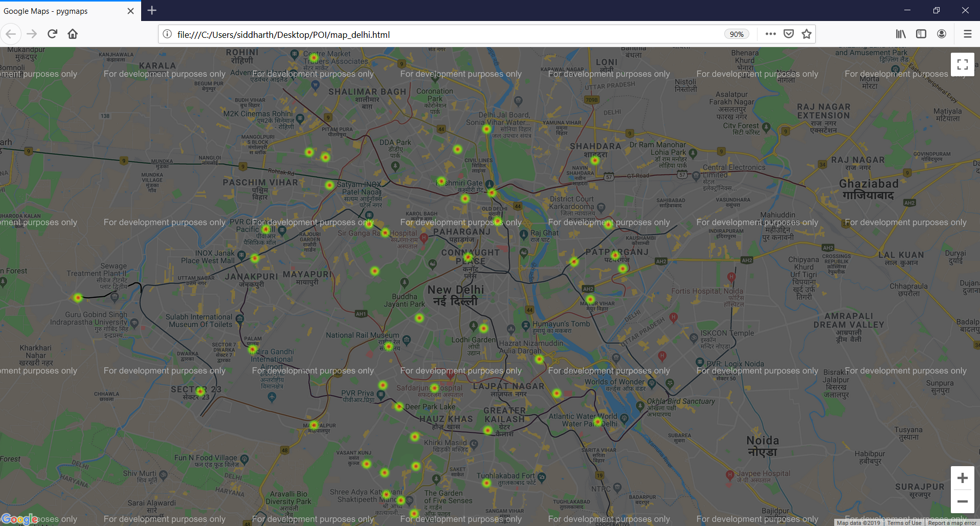This screenshot has height=526, width=980.
Task: Click the Fun N Food Village marker
Action: pos(244,459)
